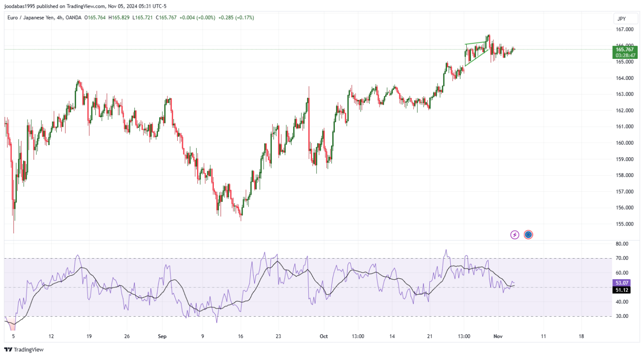644x357 pixels.
Task: Click the 26 date label on time axis
Action: coord(127,336)
